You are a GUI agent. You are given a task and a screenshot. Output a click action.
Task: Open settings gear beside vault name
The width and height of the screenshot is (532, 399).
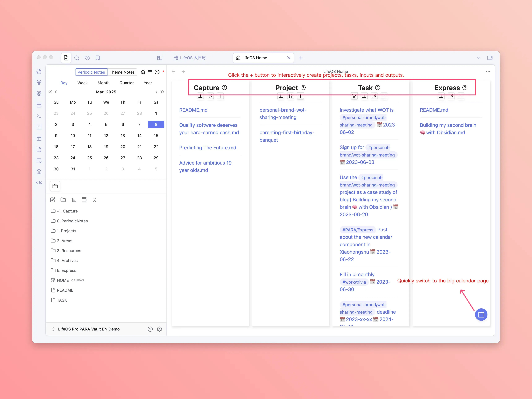pyautogui.click(x=159, y=329)
